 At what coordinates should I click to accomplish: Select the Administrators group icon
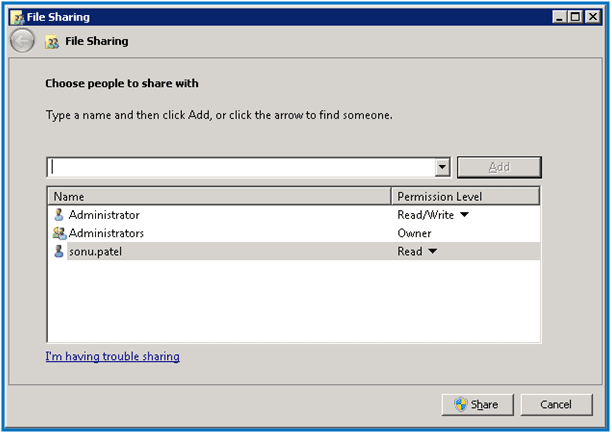[58, 233]
